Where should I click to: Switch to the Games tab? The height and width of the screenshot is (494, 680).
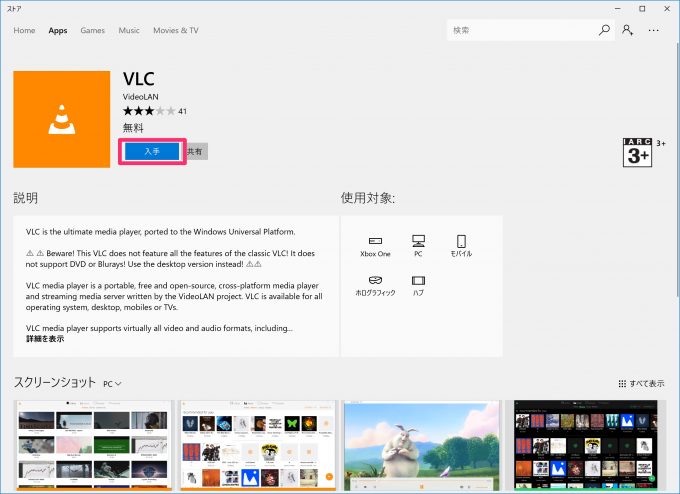coord(92,30)
